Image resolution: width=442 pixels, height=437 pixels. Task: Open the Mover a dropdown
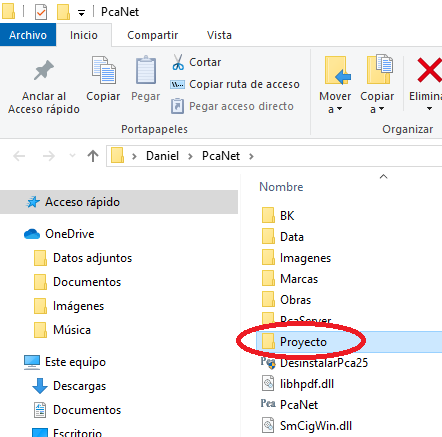pos(335,103)
